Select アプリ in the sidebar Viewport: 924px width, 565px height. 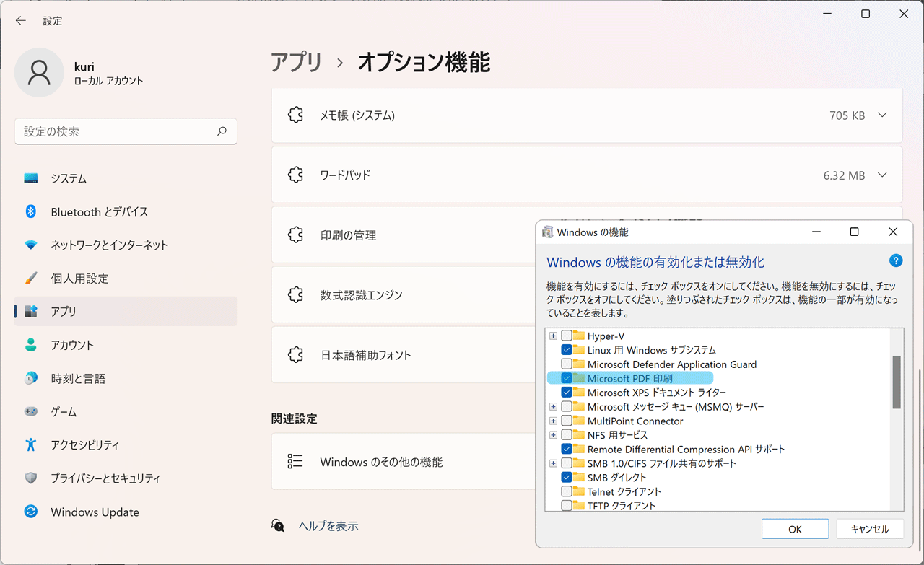pos(126,311)
